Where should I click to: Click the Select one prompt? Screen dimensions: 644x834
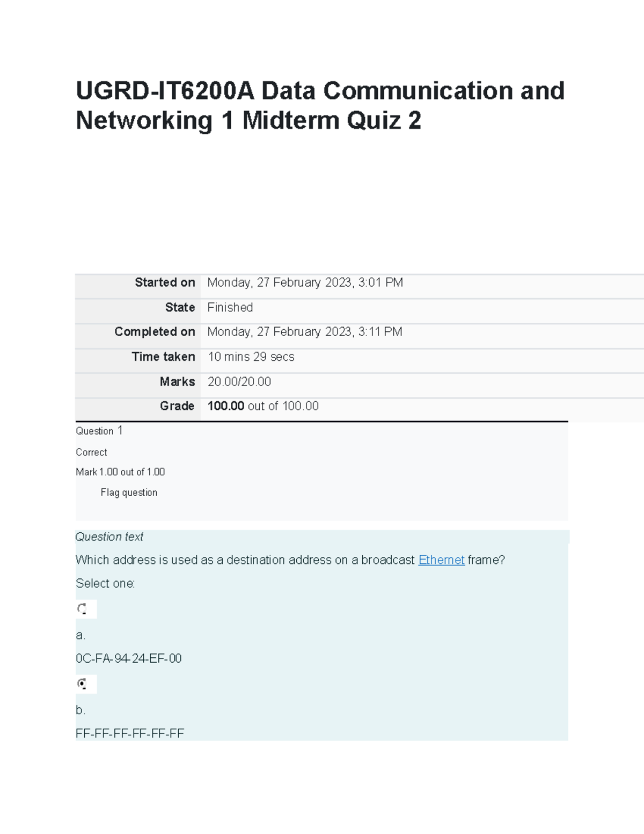(x=105, y=584)
